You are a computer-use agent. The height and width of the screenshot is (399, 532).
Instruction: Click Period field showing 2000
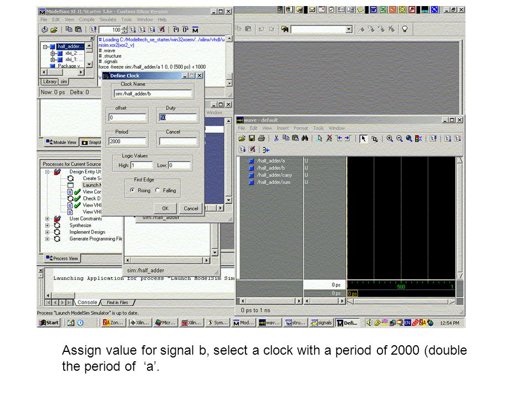coord(127,141)
